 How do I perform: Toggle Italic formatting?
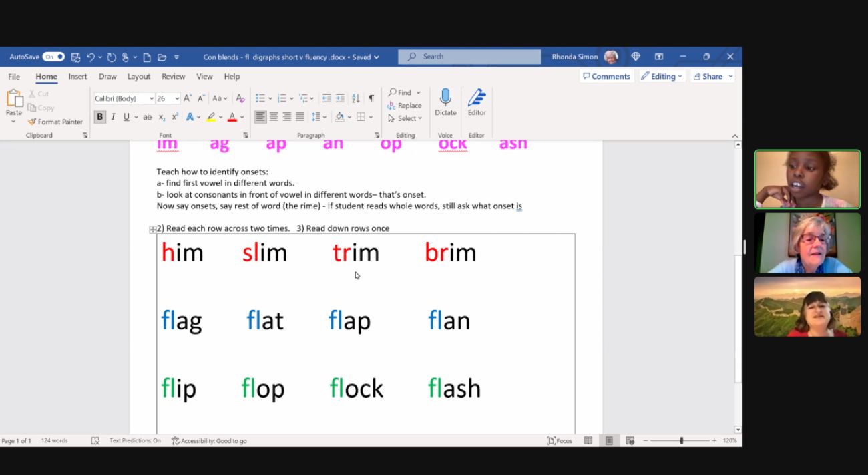(x=113, y=117)
